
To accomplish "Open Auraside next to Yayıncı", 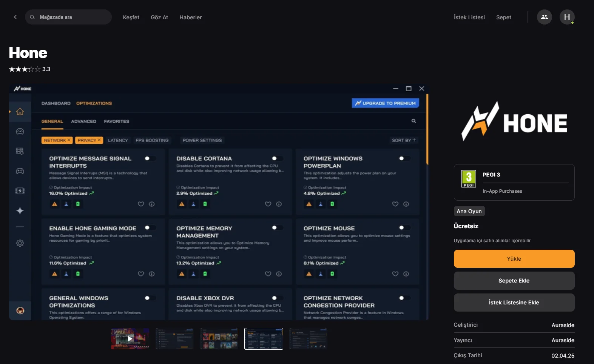I will pos(563,340).
